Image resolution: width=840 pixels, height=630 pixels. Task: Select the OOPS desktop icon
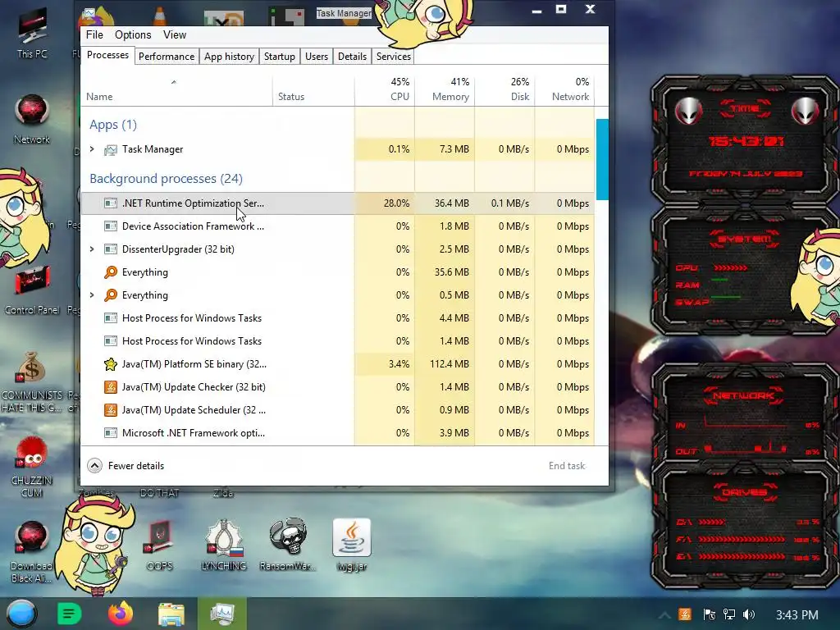[x=160, y=545]
